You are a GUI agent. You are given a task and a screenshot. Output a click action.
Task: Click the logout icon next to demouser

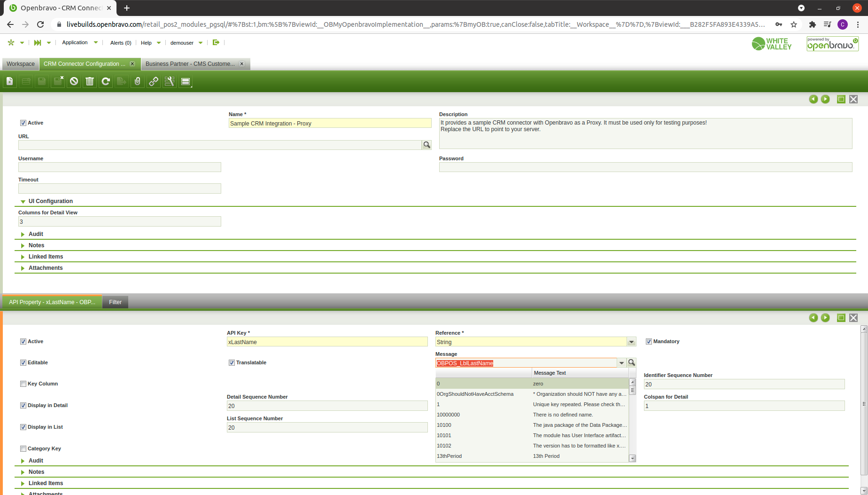[x=216, y=42]
